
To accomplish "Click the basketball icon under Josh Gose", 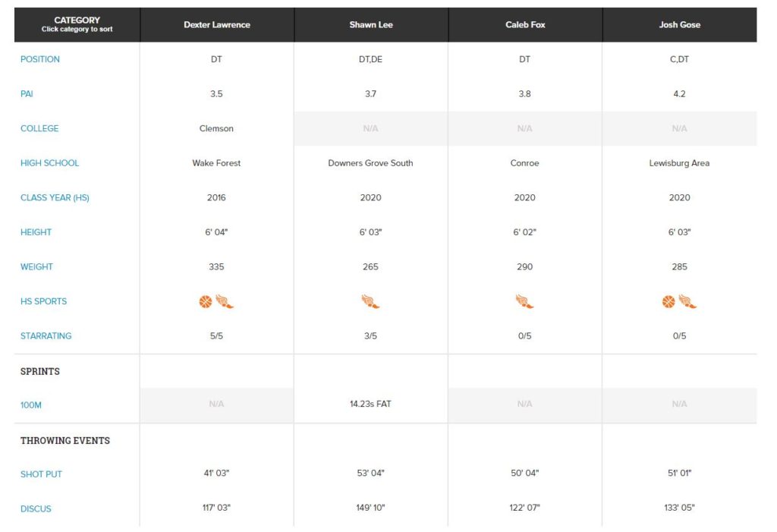I will click(x=669, y=301).
